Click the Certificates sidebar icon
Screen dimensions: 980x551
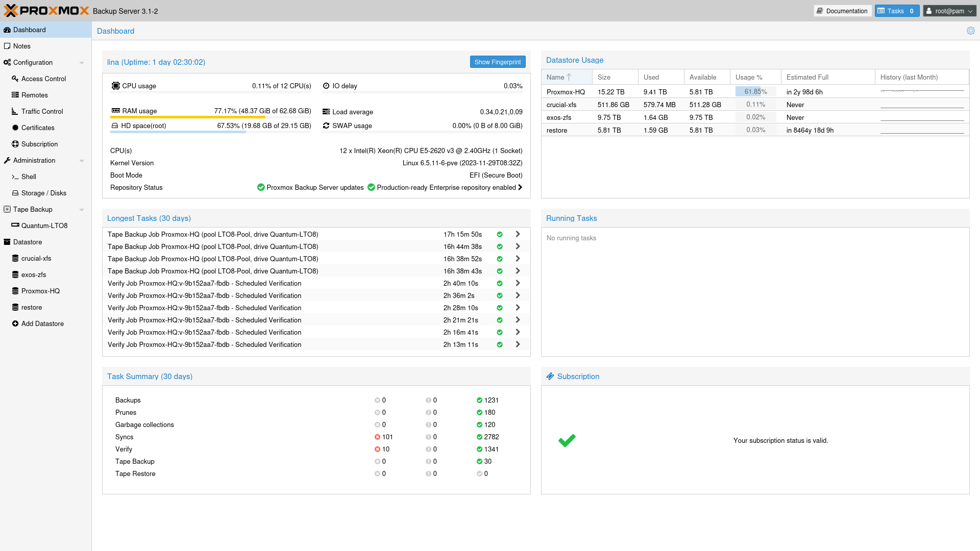15,128
